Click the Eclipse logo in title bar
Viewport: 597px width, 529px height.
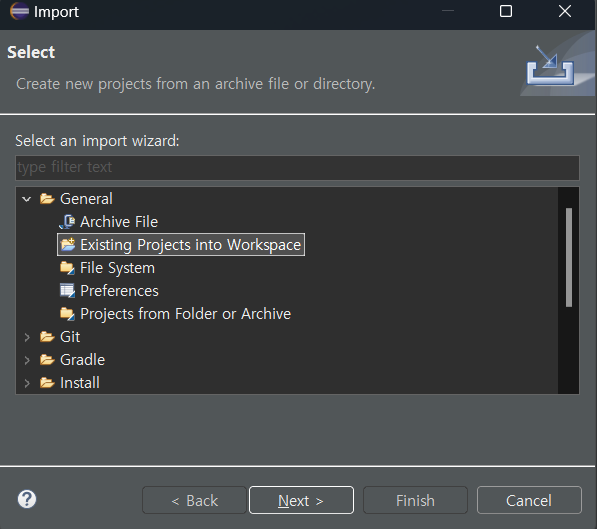19,11
